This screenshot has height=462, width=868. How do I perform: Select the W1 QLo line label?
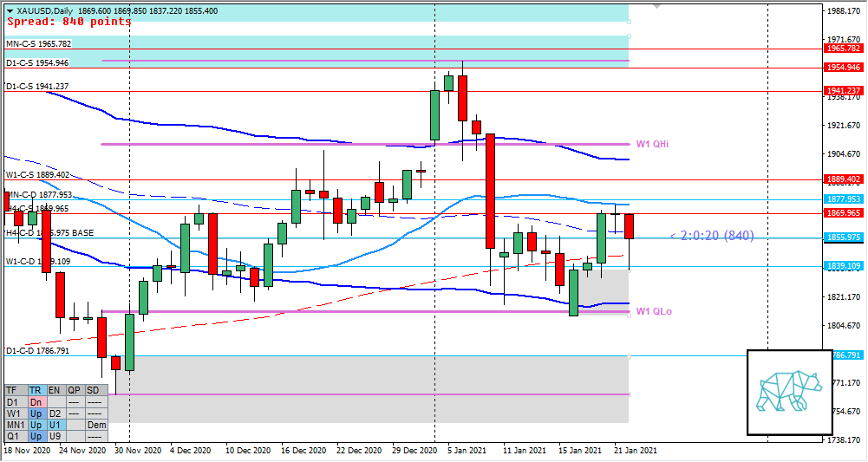[653, 311]
